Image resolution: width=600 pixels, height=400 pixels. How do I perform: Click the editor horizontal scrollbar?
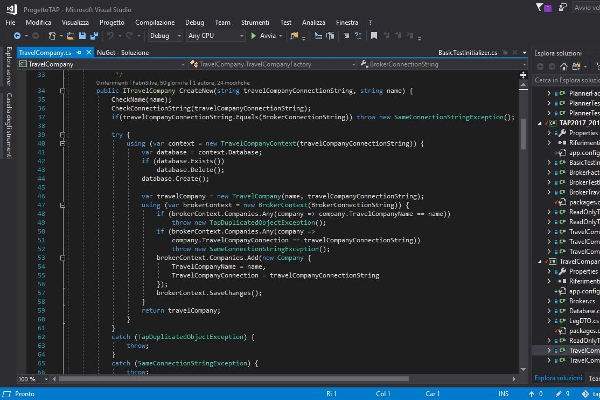[233, 379]
